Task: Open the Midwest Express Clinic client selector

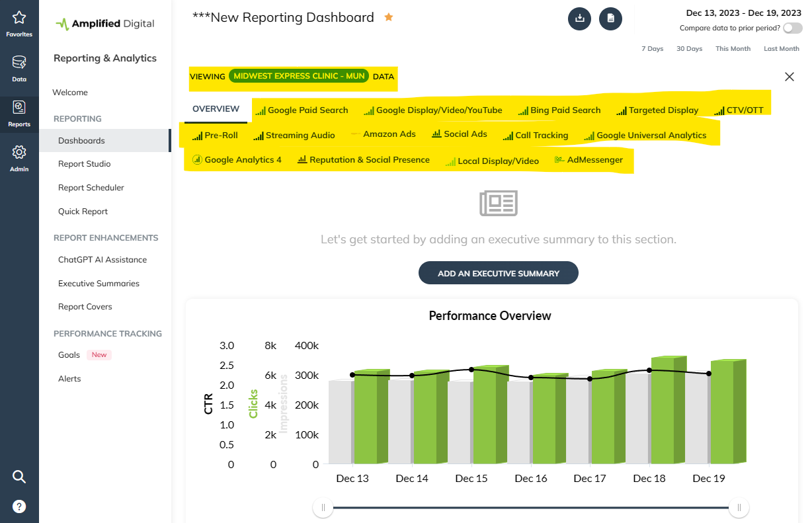Action: [298, 76]
